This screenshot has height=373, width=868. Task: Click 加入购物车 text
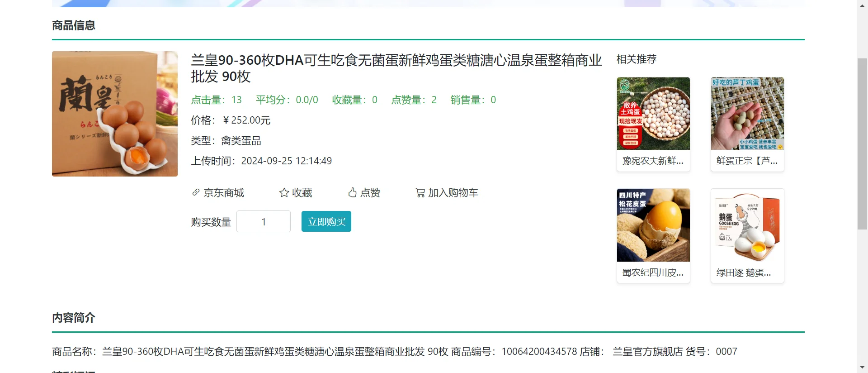tap(453, 193)
